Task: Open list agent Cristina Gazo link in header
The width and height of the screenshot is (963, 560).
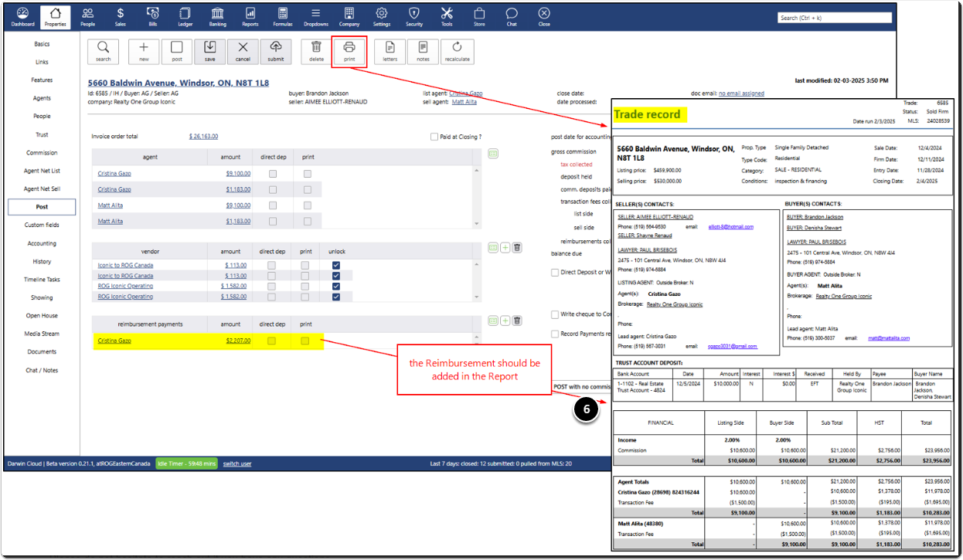Action: (465, 93)
